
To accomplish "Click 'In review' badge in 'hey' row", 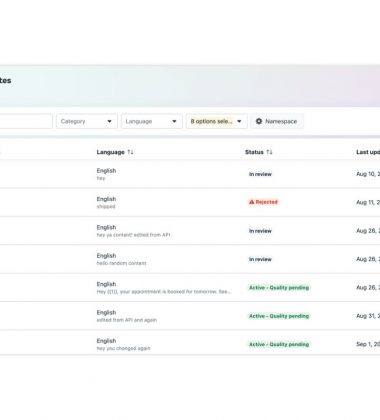I will 260,174.
